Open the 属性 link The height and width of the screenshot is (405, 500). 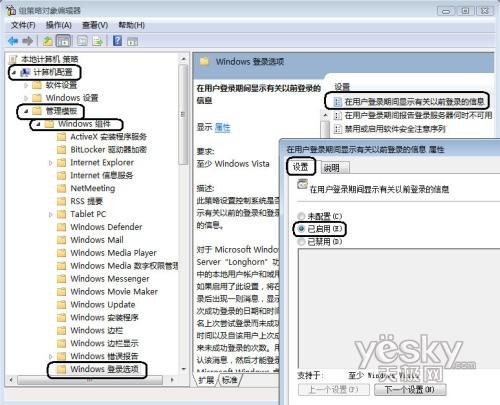coord(223,127)
